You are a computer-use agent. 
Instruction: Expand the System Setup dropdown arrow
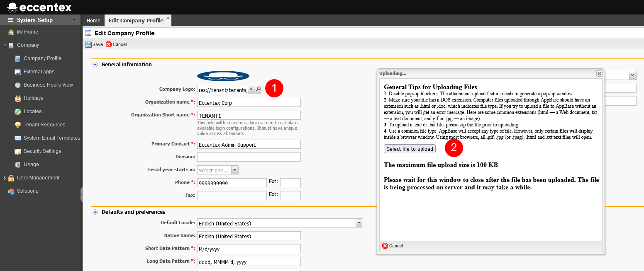tap(74, 20)
